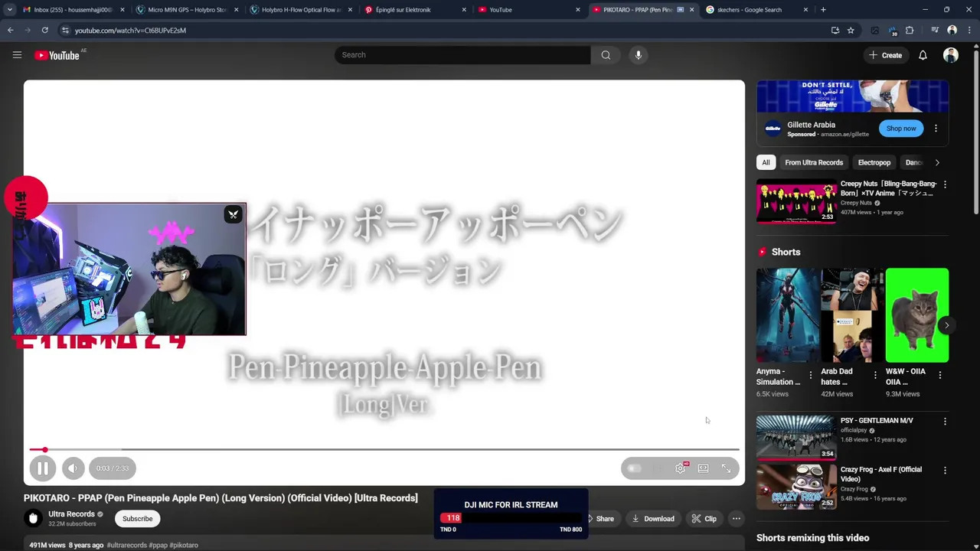Open options for Anyma Simulation short
This screenshot has height=551, width=980.
click(811, 376)
